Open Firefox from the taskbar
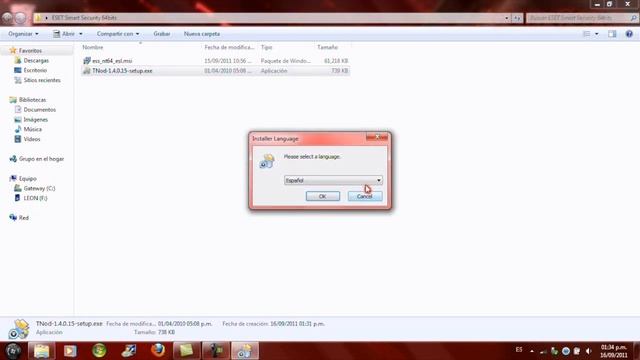This screenshot has height=360, width=640. point(158,351)
